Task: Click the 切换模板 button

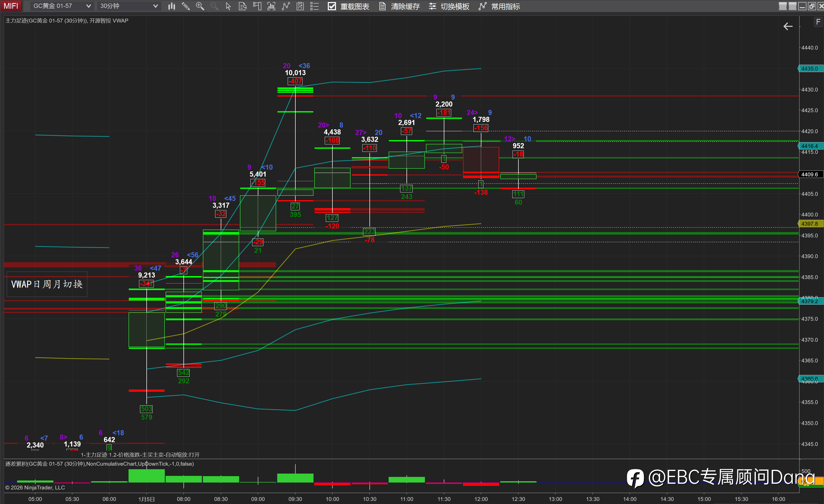Action: [x=449, y=6]
